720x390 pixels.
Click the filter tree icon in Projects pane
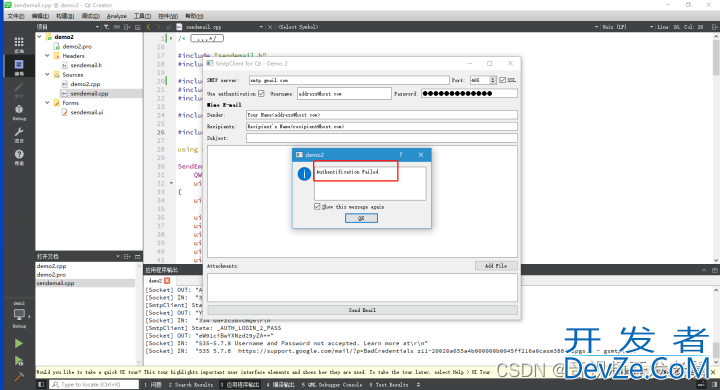pyautogui.click(x=107, y=27)
